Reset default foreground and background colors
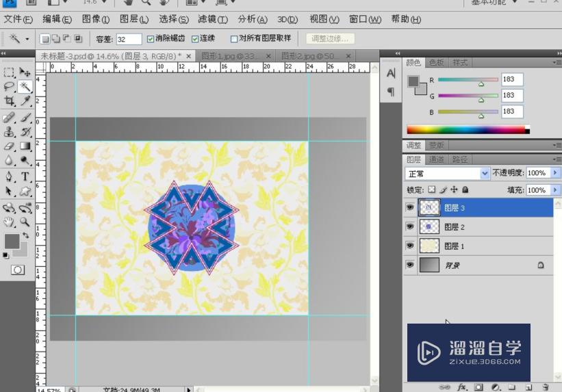The height and width of the screenshot is (392, 562). [5, 254]
